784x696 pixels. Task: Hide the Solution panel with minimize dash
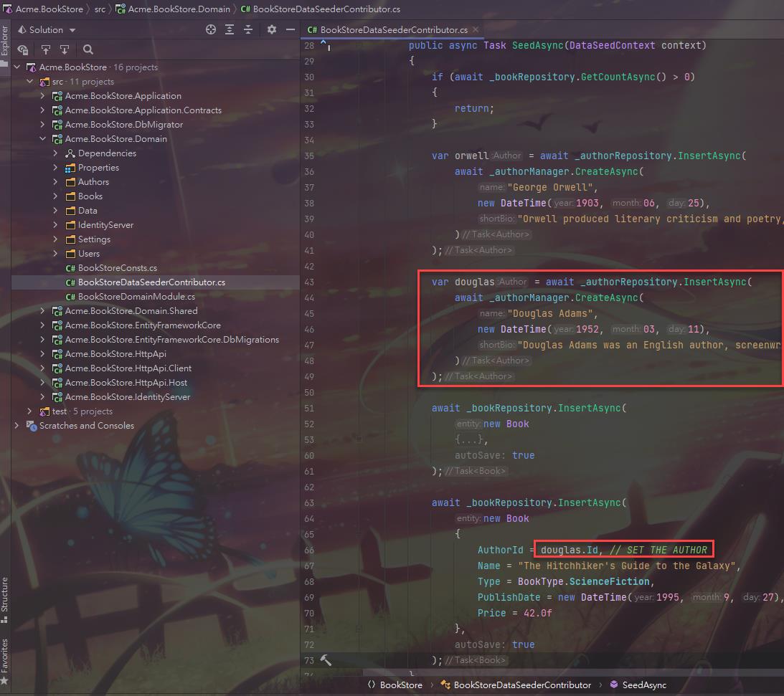[291, 29]
